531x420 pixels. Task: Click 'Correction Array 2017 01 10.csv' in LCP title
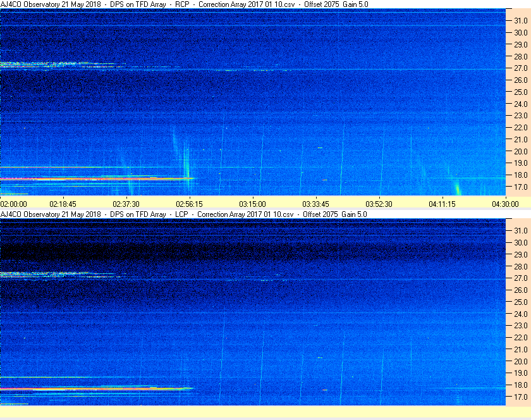[245, 214]
